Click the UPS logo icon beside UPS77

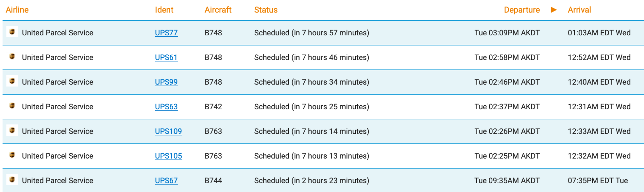[12, 32]
